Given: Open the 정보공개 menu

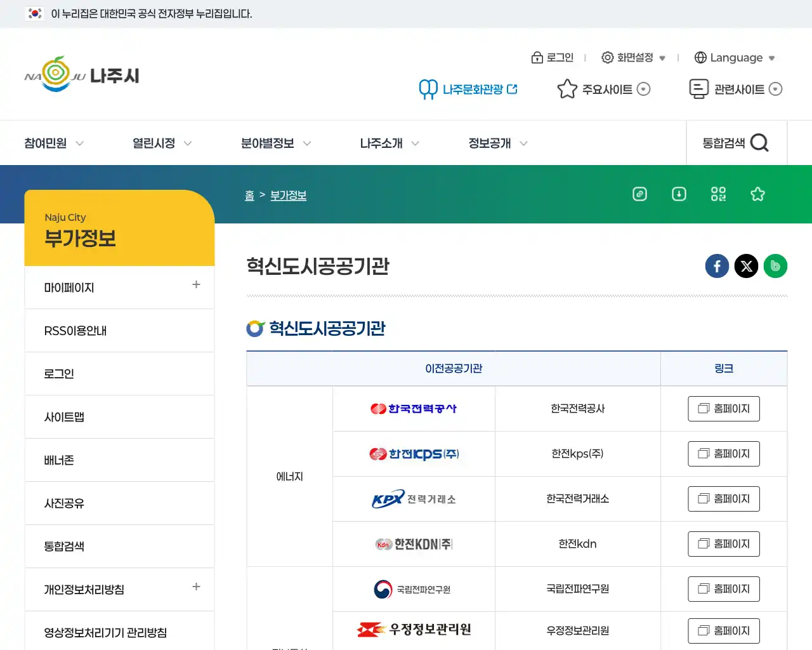Looking at the screenshot, I should 490,143.
